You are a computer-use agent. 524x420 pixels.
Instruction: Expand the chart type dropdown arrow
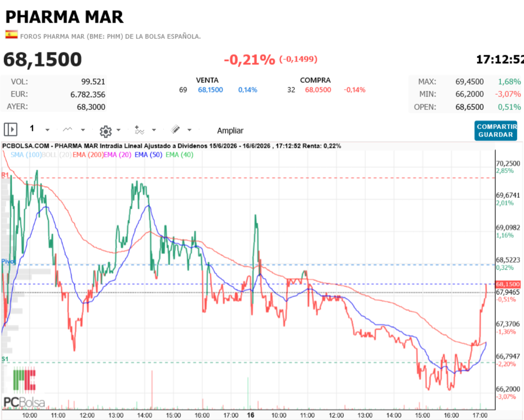[83, 130]
